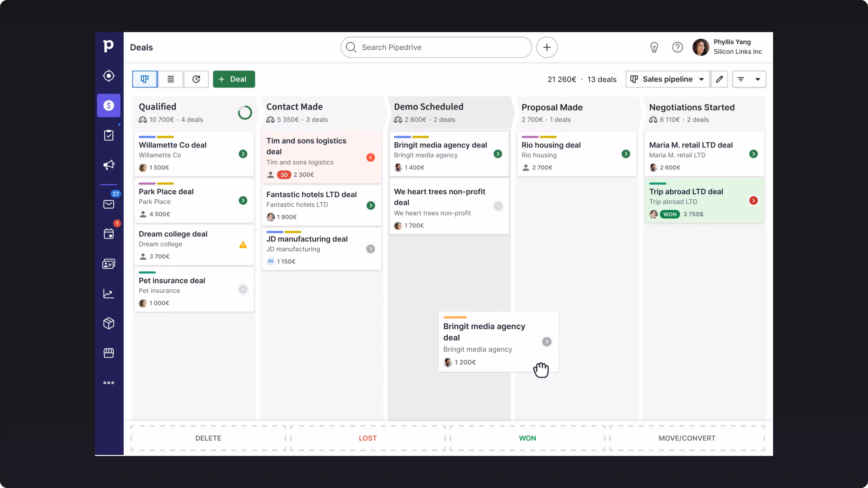Image resolution: width=868 pixels, height=488 pixels.
Task: Click Rio housing deal green arrow
Action: click(626, 154)
